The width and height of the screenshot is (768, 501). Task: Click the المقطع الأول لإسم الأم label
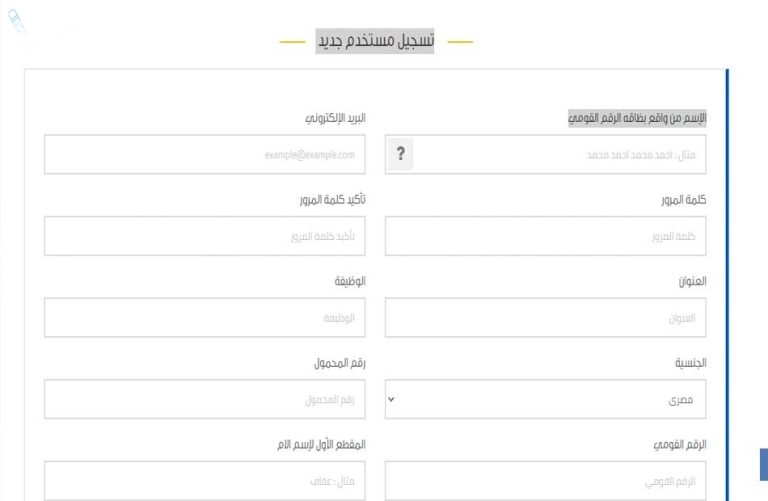coord(321,444)
